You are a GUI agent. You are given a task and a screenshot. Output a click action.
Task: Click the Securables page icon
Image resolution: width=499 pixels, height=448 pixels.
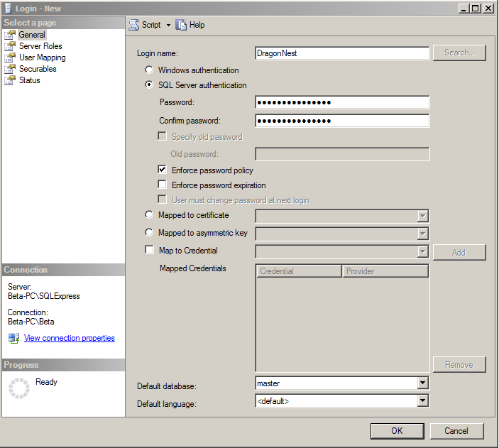10,69
